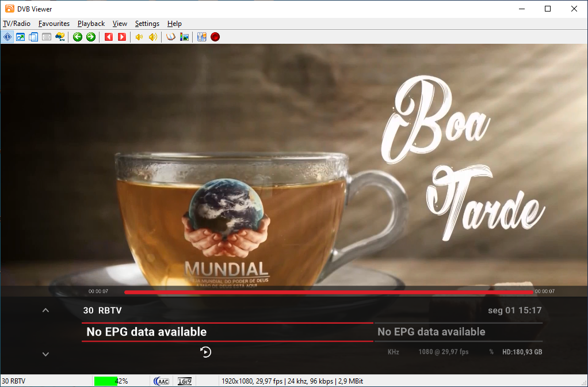Click the AAC audio status icon
This screenshot has width=588, height=387.
[162, 381]
